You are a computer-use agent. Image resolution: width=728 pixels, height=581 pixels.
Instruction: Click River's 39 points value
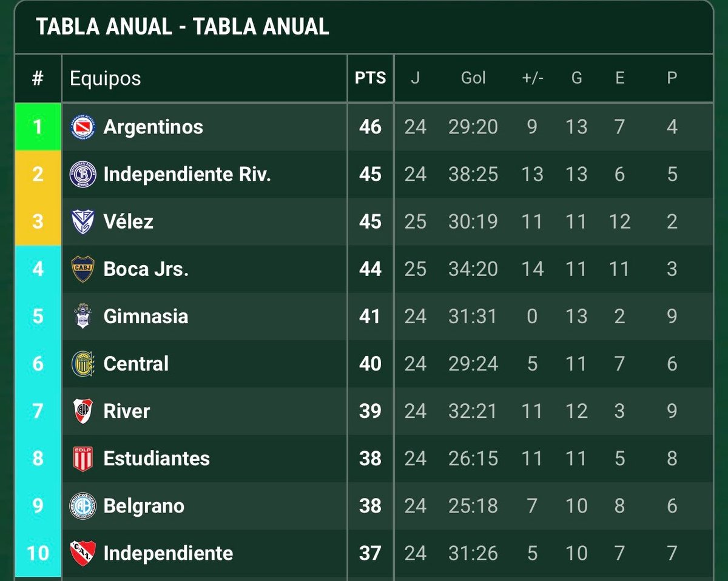tap(370, 411)
